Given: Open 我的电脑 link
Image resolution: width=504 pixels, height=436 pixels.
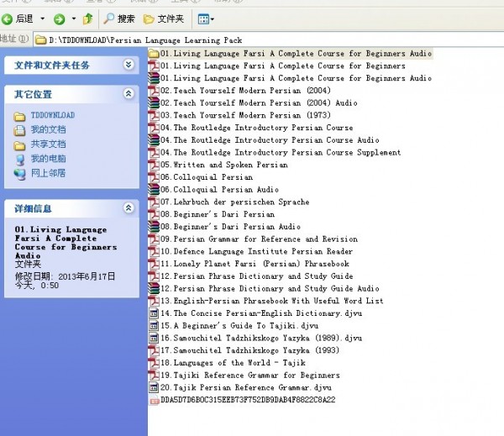Looking at the screenshot, I should pos(48,159).
